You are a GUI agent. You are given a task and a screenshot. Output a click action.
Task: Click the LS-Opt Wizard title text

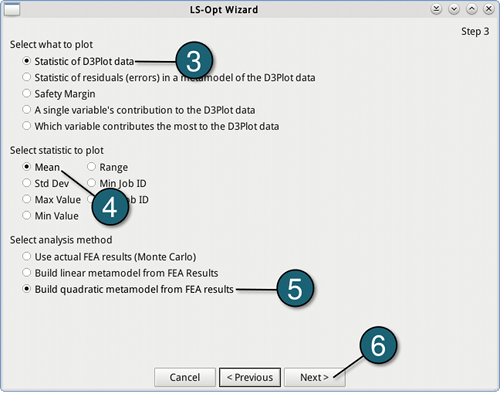(224, 10)
